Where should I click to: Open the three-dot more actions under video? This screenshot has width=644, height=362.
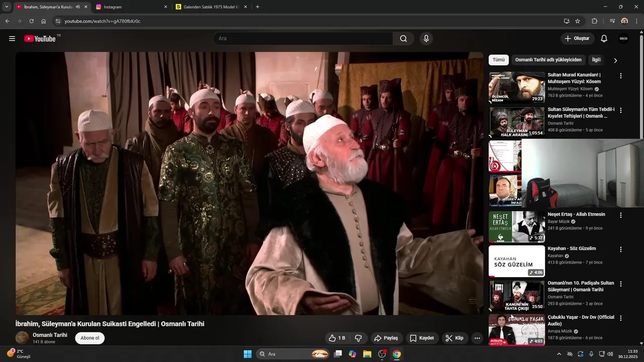click(x=477, y=338)
